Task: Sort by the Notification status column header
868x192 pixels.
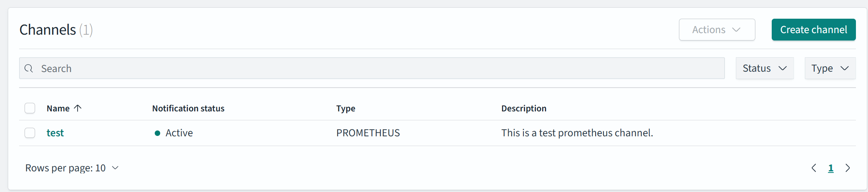Action: 188,108
